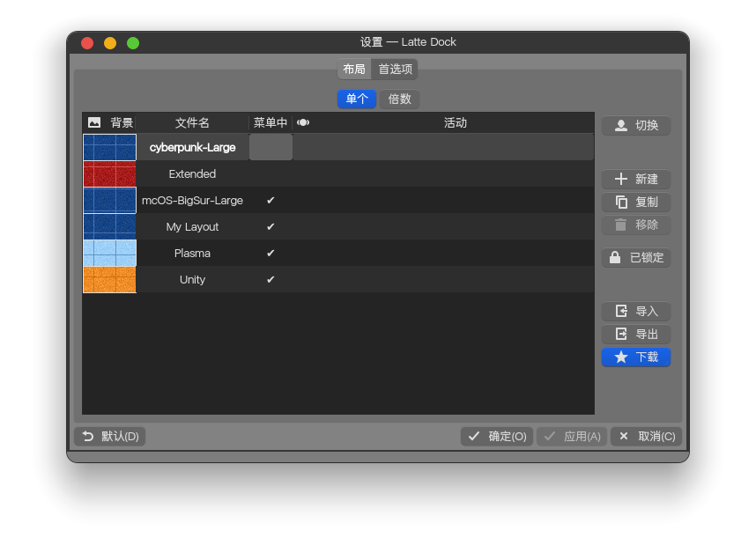The height and width of the screenshot is (538, 756).
Task: Toggle in-menu check for My Layout
Action: pos(271,227)
